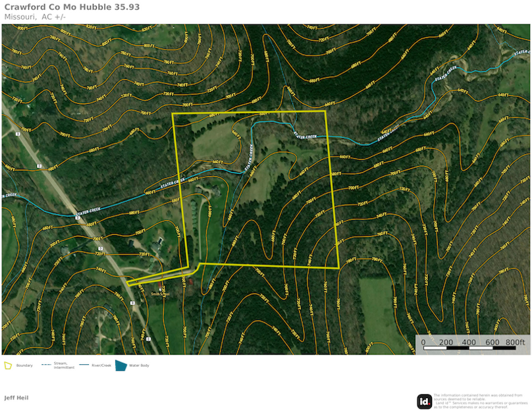This screenshot has height=411, width=532.
Task: Click the '800ft' scale bar label
Action: point(515,342)
